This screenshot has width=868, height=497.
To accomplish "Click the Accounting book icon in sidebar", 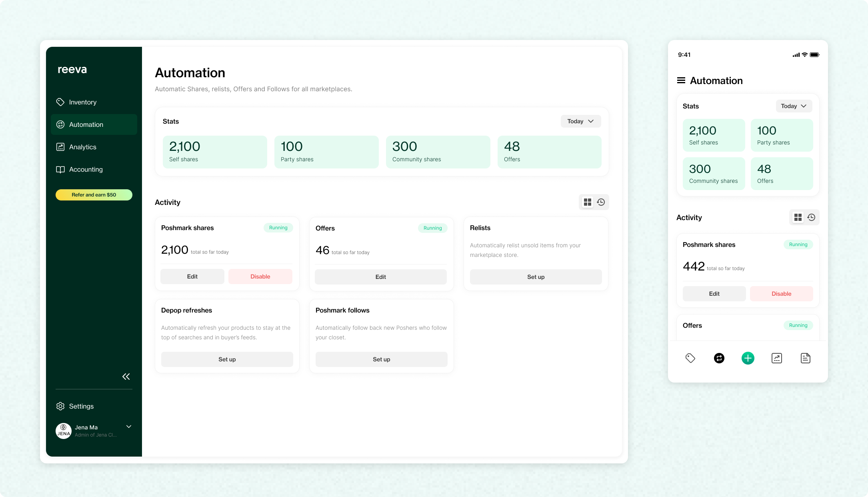I will coord(60,169).
